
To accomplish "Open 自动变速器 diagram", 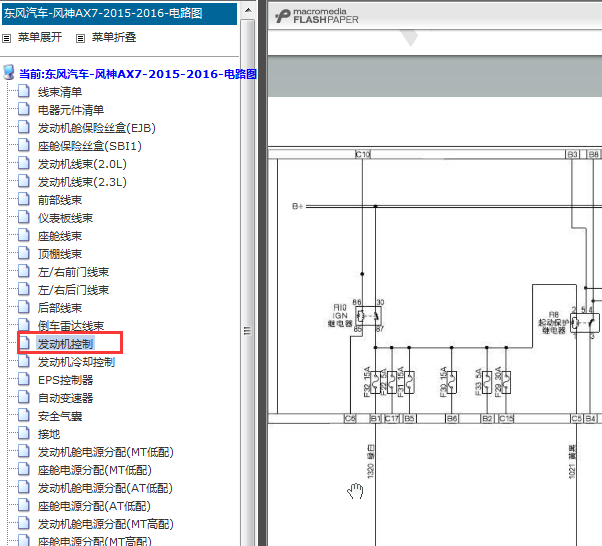I will (66, 398).
